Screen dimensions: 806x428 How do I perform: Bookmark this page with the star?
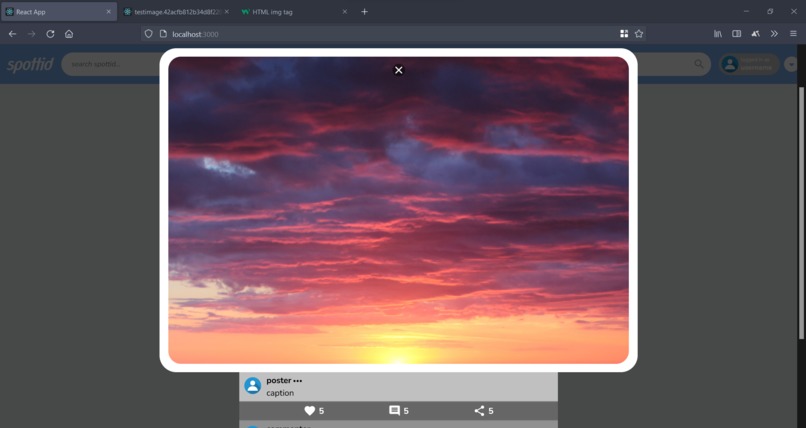point(639,34)
